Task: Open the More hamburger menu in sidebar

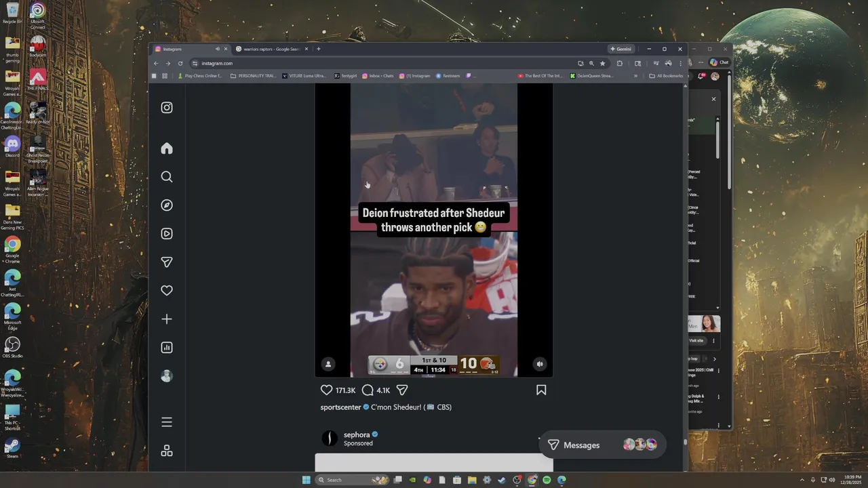Action: (167, 422)
